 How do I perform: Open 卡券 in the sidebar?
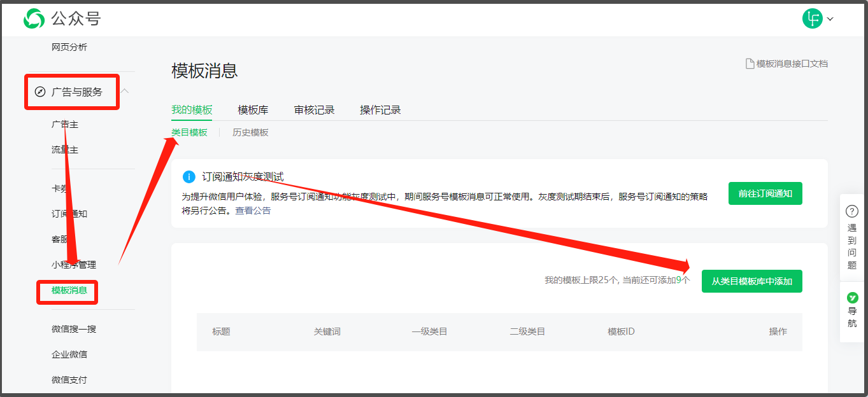[60, 188]
